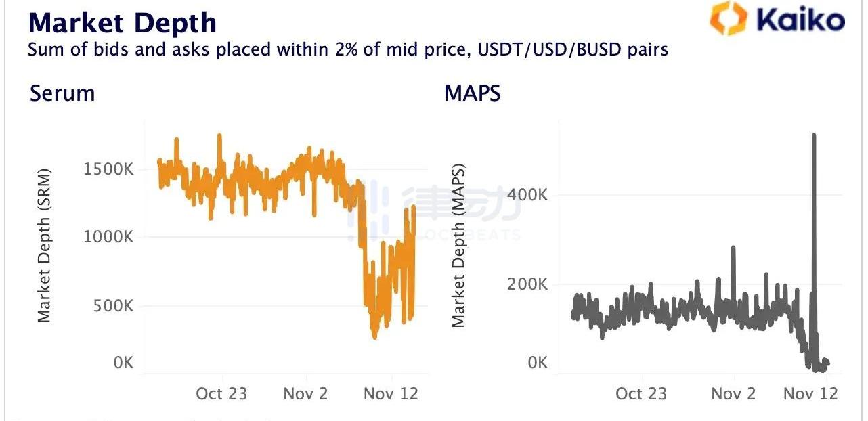Screen dimensions: 868x421
Task: Click the MAPS chart title
Action: click(473, 93)
